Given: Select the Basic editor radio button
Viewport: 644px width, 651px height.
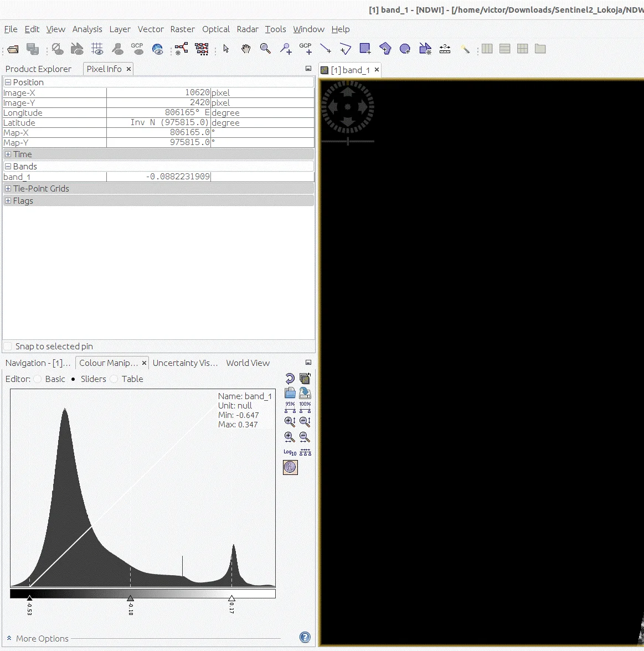Looking at the screenshot, I should (x=37, y=379).
